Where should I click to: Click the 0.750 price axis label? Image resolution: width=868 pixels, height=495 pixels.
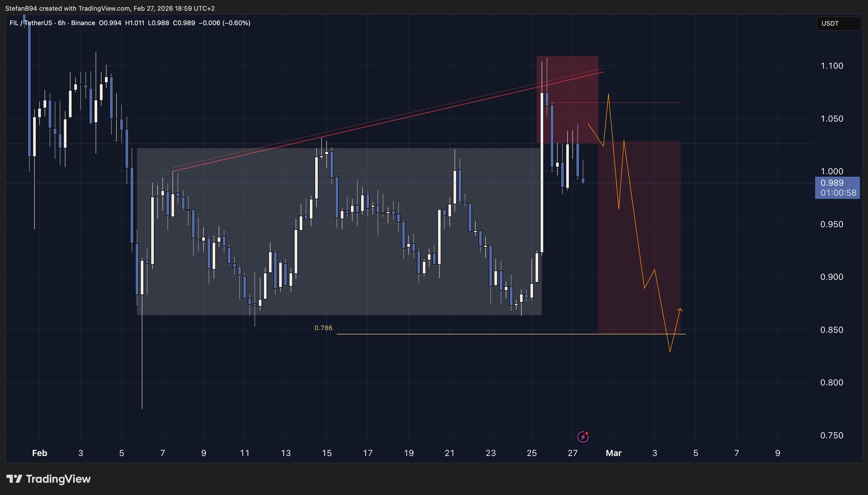(832, 436)
